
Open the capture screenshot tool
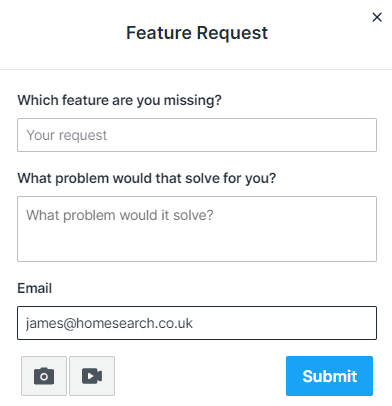click(x=44, y=376)
